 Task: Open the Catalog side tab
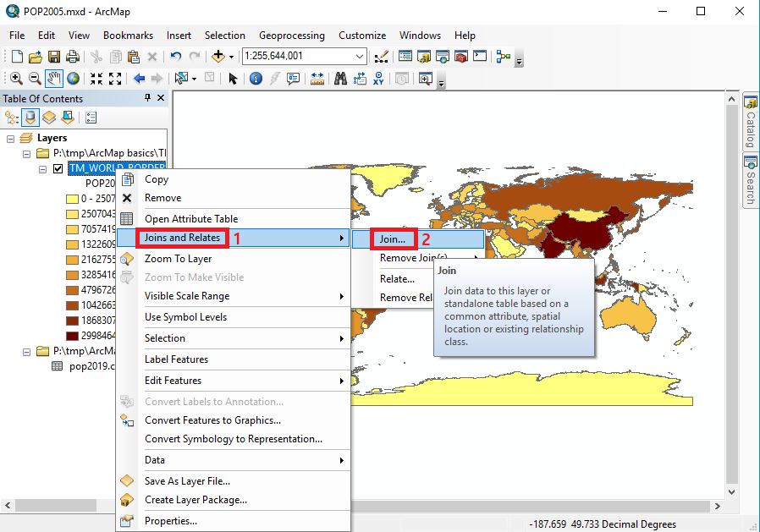pyautogui.click(x=750, y=122)
